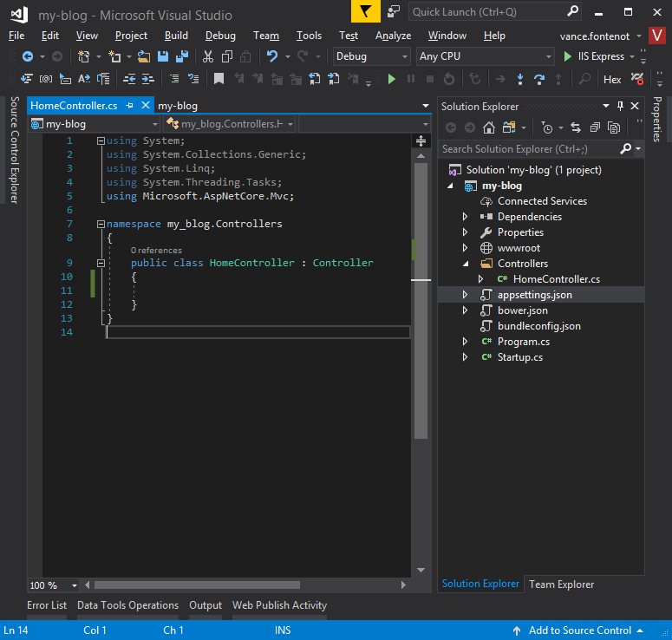Click the Step Into debug icon
672x640 pixels.
(x=520, y=79)
